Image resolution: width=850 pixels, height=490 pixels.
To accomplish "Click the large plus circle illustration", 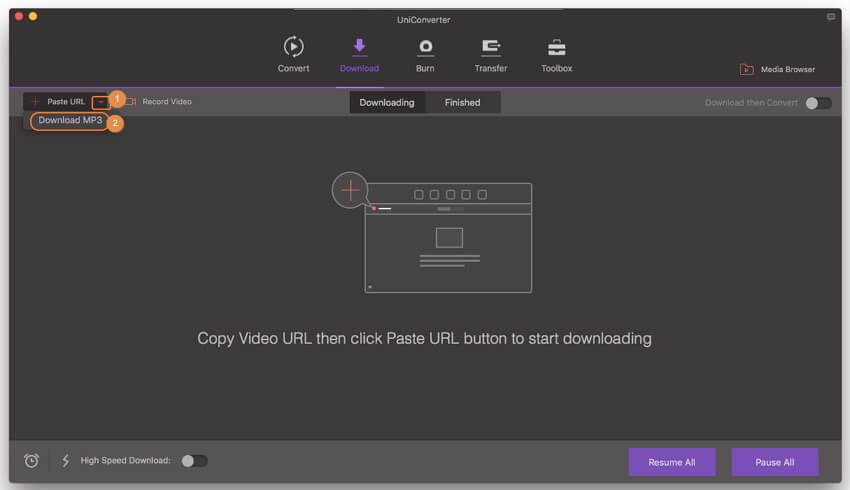I will pyautogui.click(x=350, y=190).
